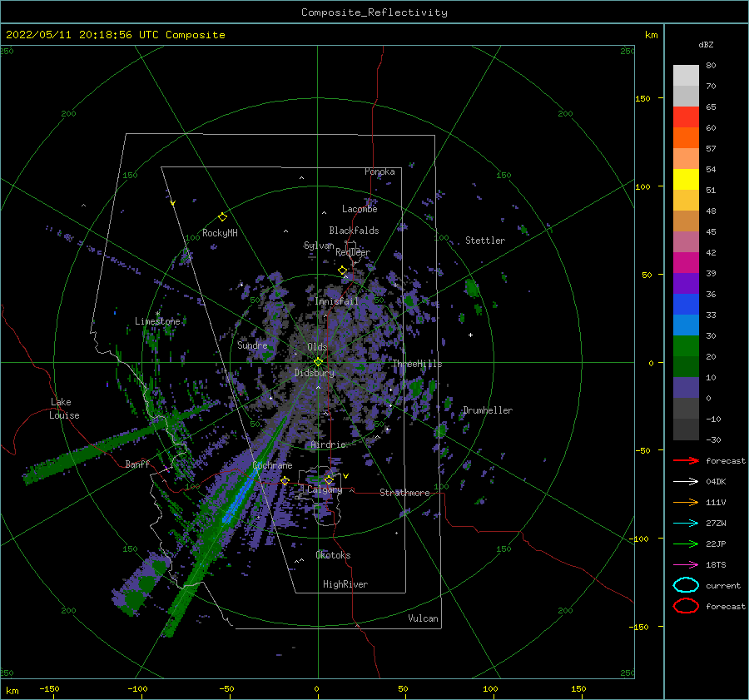
Task: Click the Drumheller town label
Action: 487,410
